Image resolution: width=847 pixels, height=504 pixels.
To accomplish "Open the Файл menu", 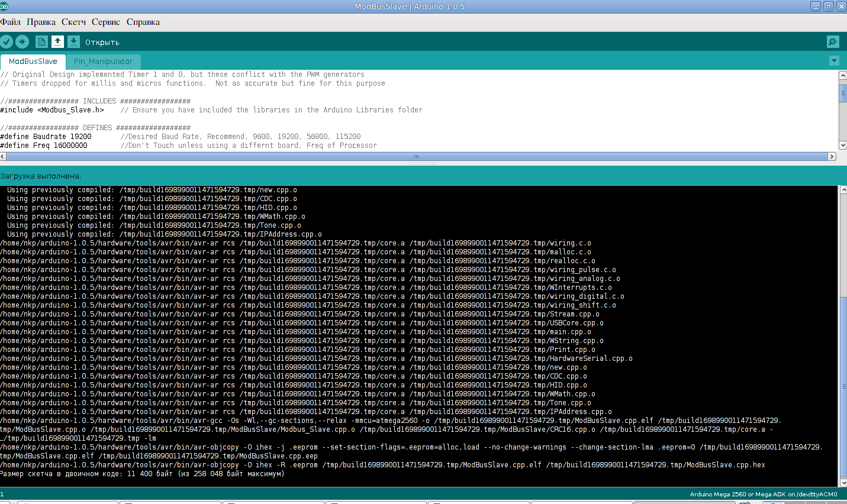I will [11, 22].
